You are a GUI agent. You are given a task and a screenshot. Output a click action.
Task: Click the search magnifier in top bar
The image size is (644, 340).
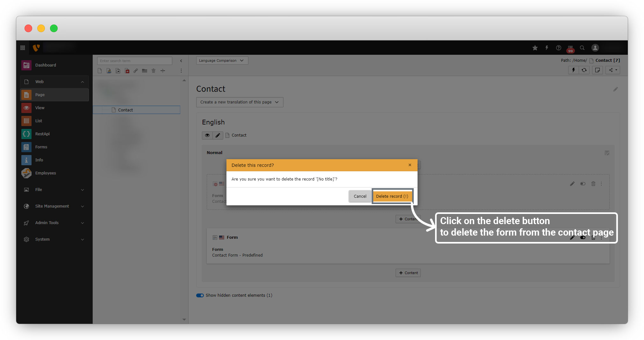pyautogui.click(x=582, y=48)
